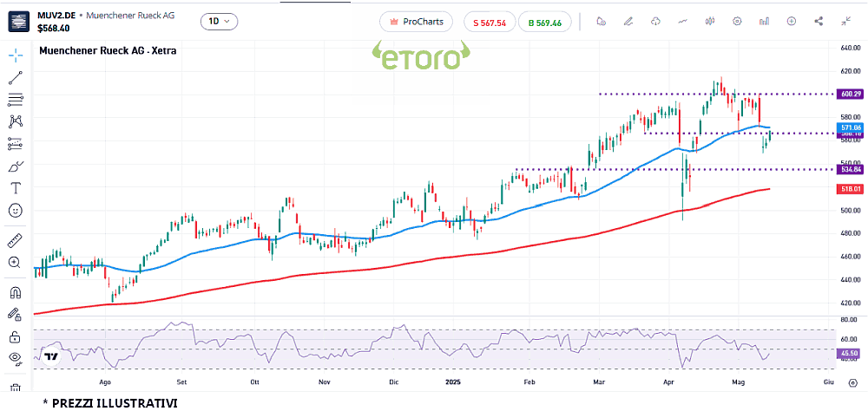Click the sell price S 567.54 button

pyautogui.click(x=490, y=23)
